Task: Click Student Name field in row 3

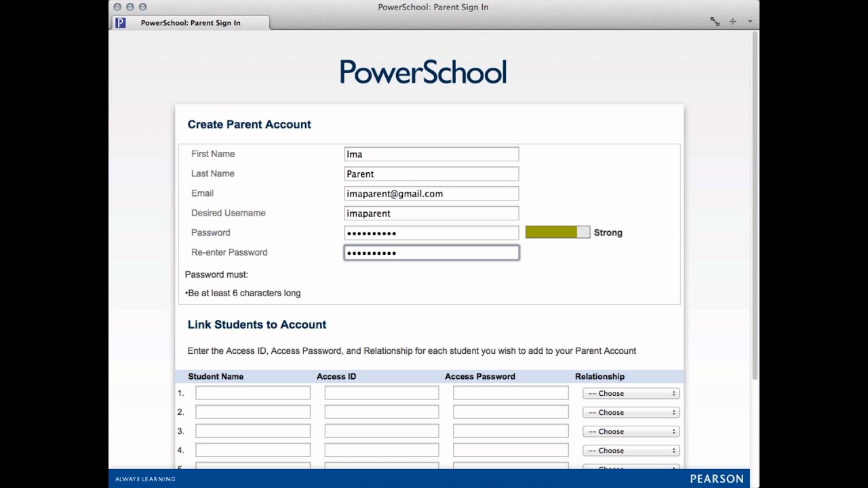Action: [253, 431]
